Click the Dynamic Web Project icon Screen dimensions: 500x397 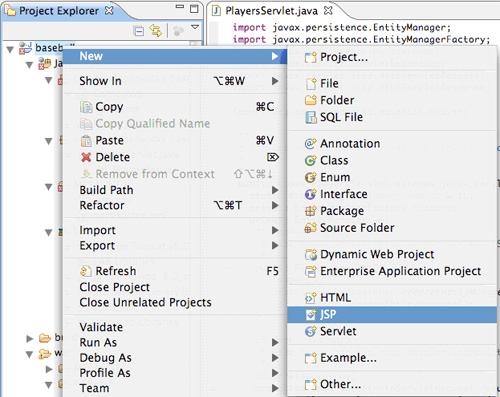pos(311,255)
